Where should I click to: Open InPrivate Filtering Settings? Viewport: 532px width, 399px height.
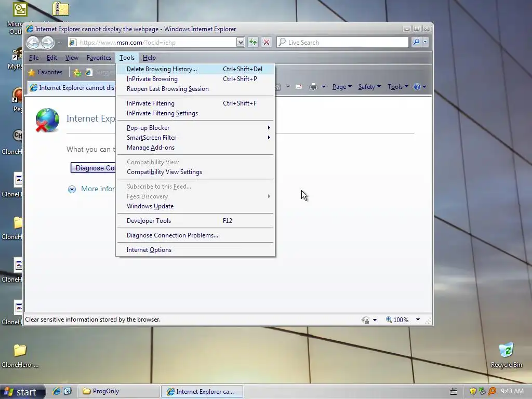click(195, 113)
